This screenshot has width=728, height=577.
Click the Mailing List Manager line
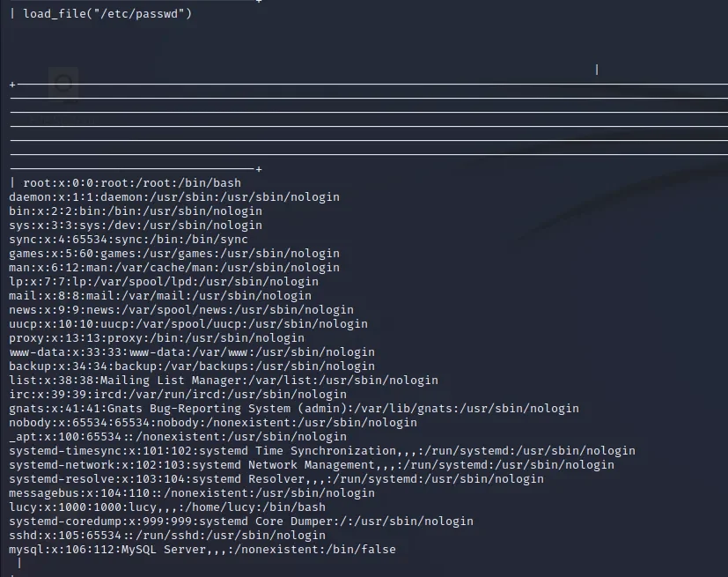(x=223, y=381)
